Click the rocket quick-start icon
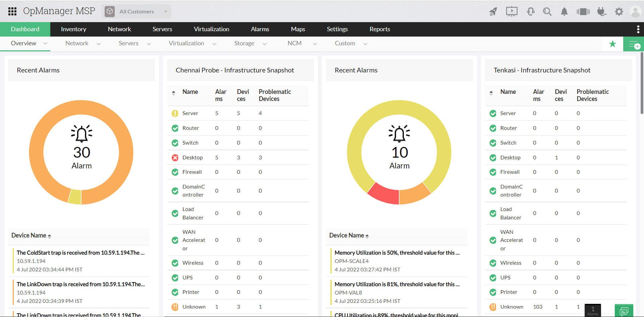Viewport: 644px width, 317px height. point(493,12)
